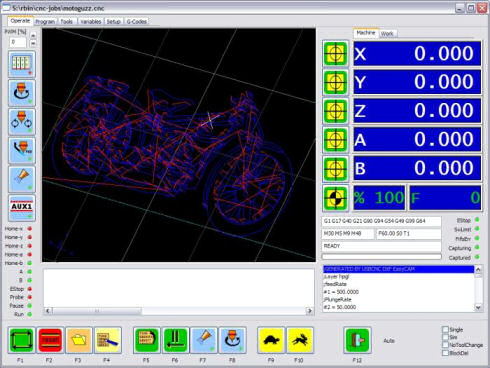Click the 'F60.00 S0 T1' status field
The image size is (490, 368).
(x=409, y=234)
